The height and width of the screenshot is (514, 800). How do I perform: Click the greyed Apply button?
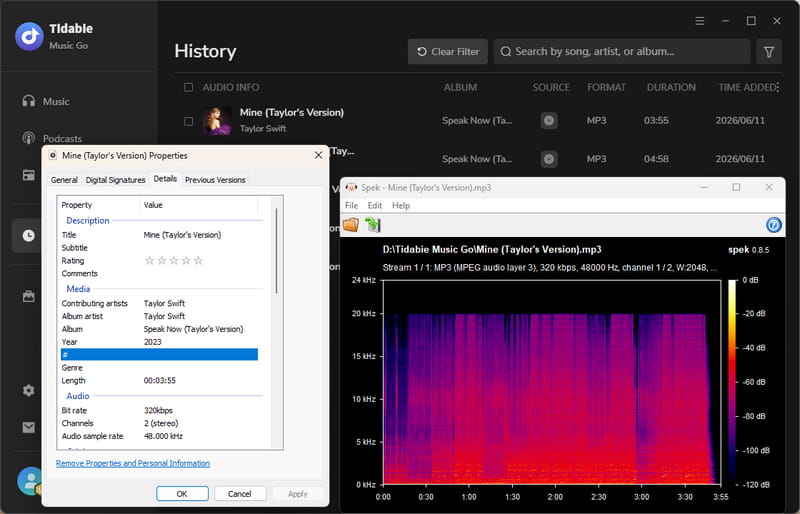(x=297, y=494)
